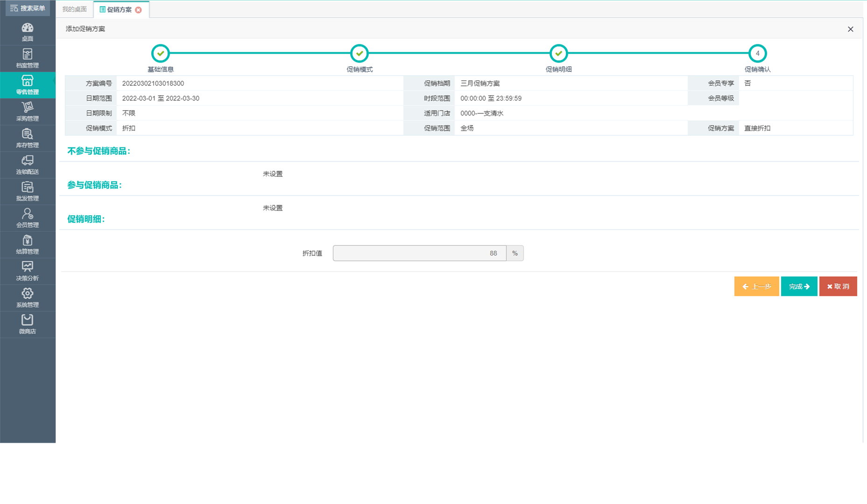This screenshot has height=504, width=867.
Task: Click scheme number 20220302103018300
Action: 153,83
